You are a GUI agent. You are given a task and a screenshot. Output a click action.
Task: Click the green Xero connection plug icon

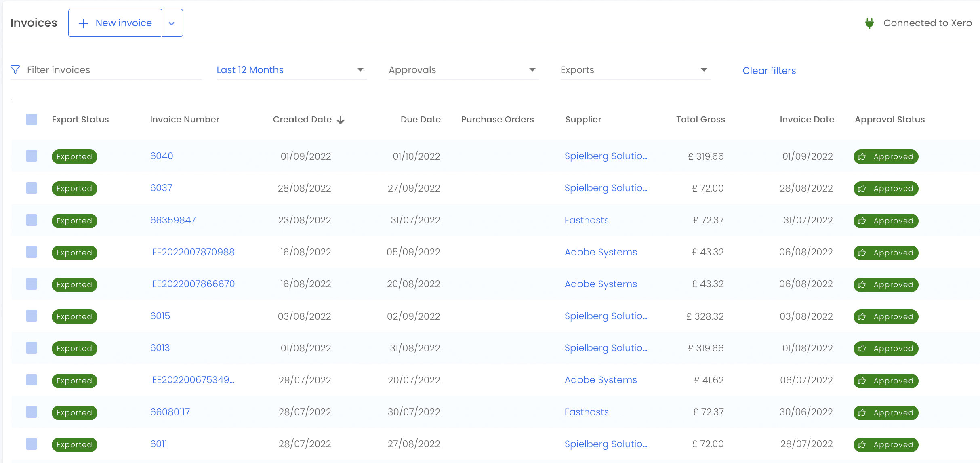[x=869, y=23]
